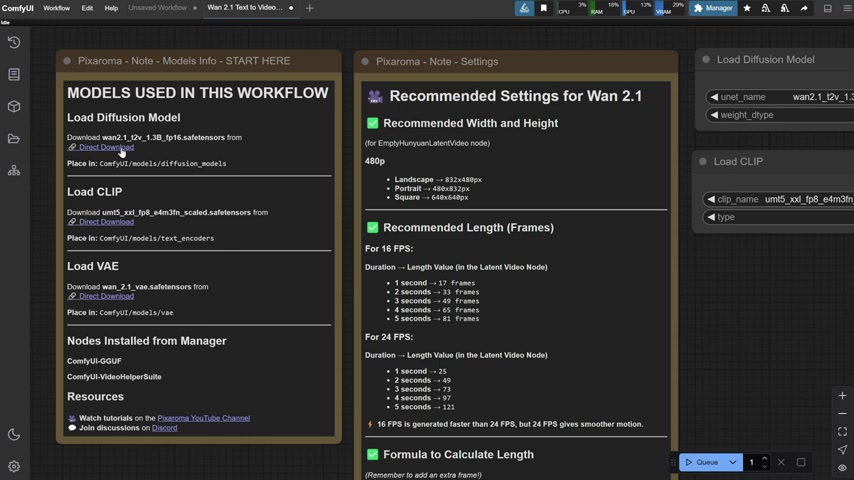Click the GPU usage monitor bar
Image resolution: width=854 pixels, height=480 pixels.
[637, 8]
